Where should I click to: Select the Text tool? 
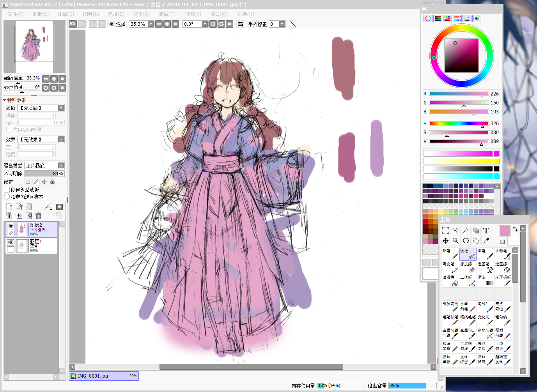tap(486, 230)
